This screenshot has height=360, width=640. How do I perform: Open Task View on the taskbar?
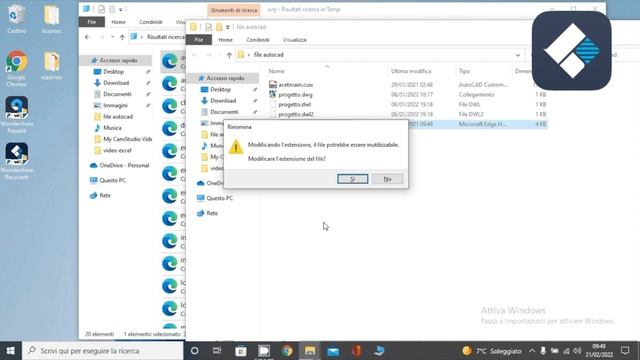tap(217, 351)
